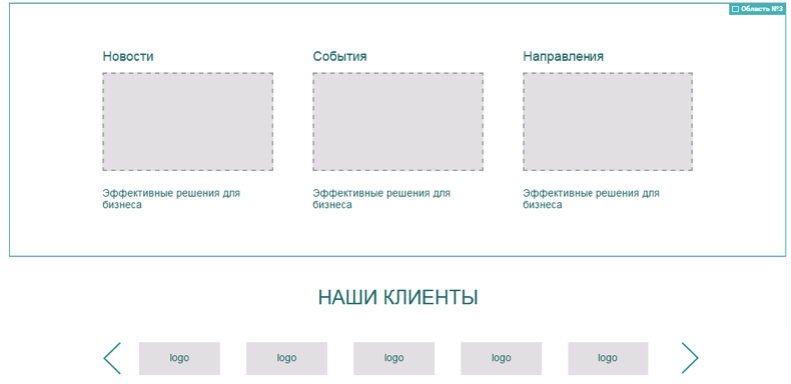Click the description text below Направления image
The width and height of the screenshot is (791, 384).
[x=591, y=199]
